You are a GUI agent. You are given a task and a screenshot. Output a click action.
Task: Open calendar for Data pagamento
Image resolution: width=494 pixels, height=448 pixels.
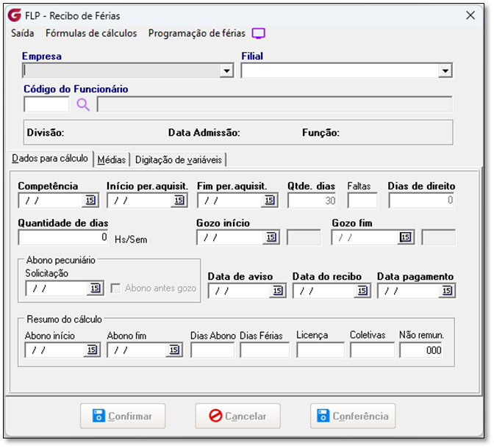point(447,291)
